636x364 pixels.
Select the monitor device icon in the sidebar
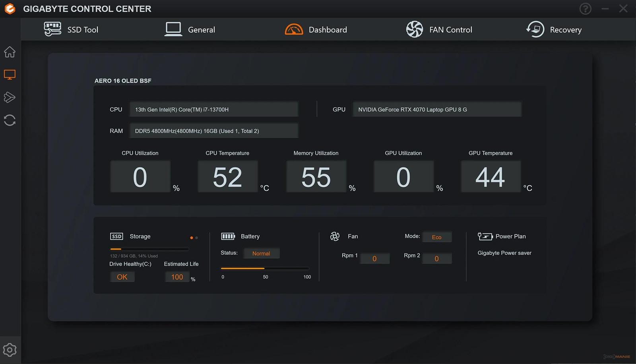click(x=10, y=74)
